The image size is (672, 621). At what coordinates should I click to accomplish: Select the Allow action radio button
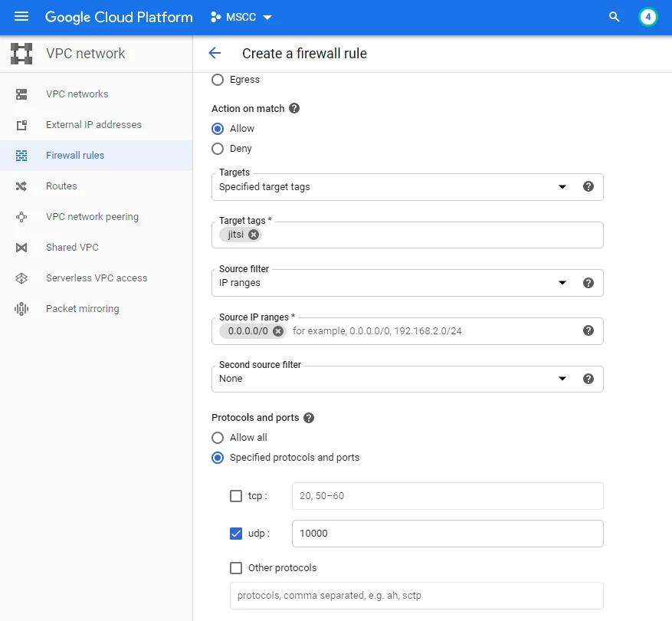[x=218, y=129]
